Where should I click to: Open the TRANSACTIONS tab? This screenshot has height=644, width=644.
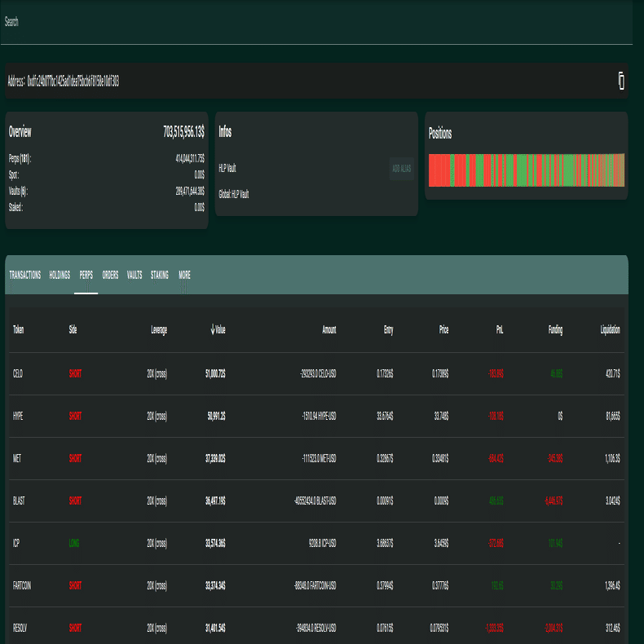coord(25,275)
